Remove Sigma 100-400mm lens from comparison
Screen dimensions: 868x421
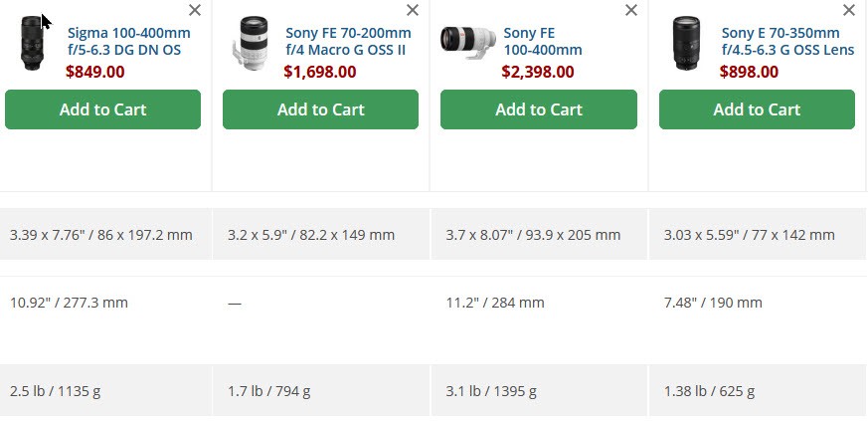[195, 10]
